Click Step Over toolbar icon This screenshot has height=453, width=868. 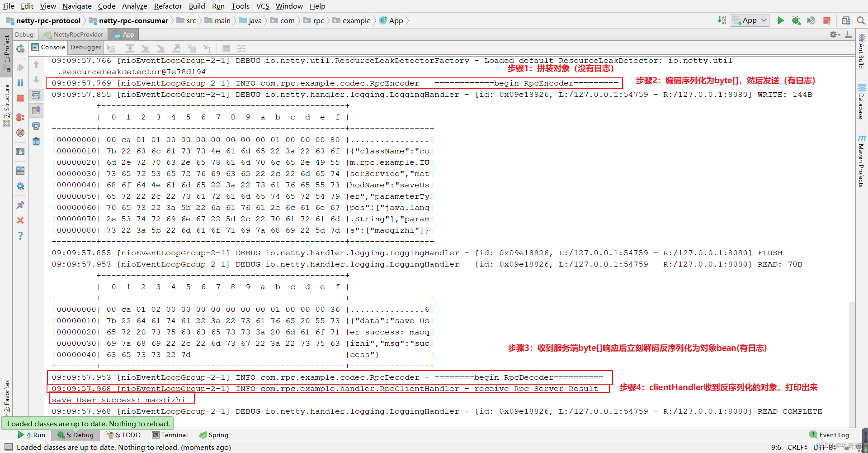tap(130, 48)
